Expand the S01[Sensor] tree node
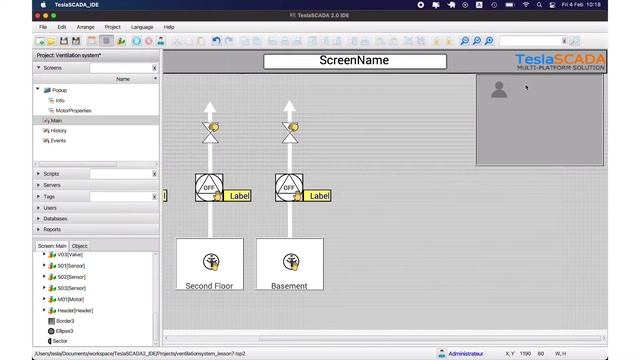Image resolution: width=640 pixels, height=360 pixels. [x=44, y=265]
